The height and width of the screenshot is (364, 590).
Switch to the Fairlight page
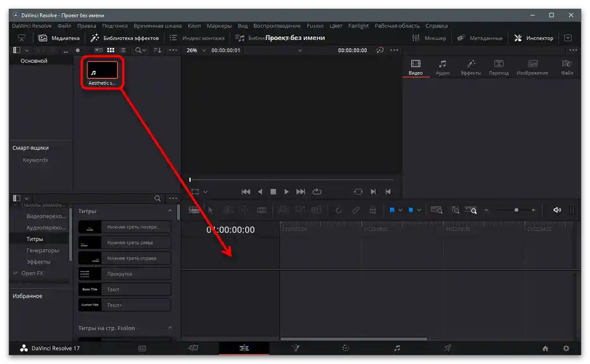(x=397, y=348)
